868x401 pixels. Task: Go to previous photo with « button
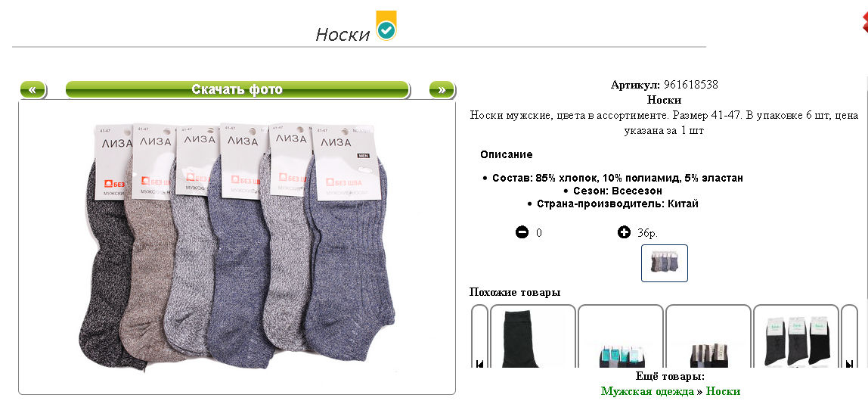click(x=33, y=90)
